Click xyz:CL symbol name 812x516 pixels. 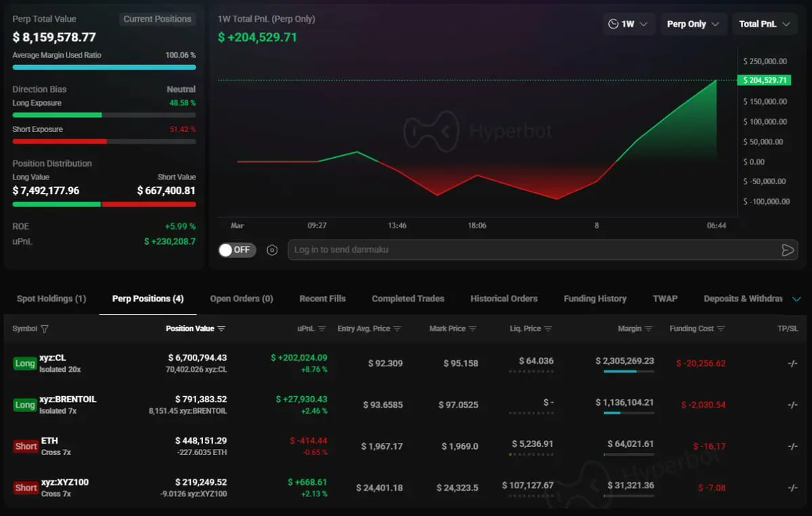[53, 358]
